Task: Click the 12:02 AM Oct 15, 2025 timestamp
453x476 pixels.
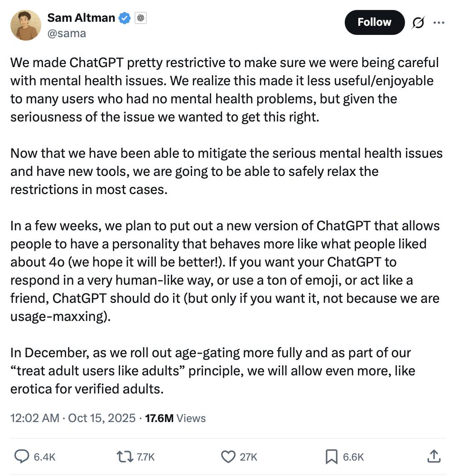Action: [x=73, y=418]
